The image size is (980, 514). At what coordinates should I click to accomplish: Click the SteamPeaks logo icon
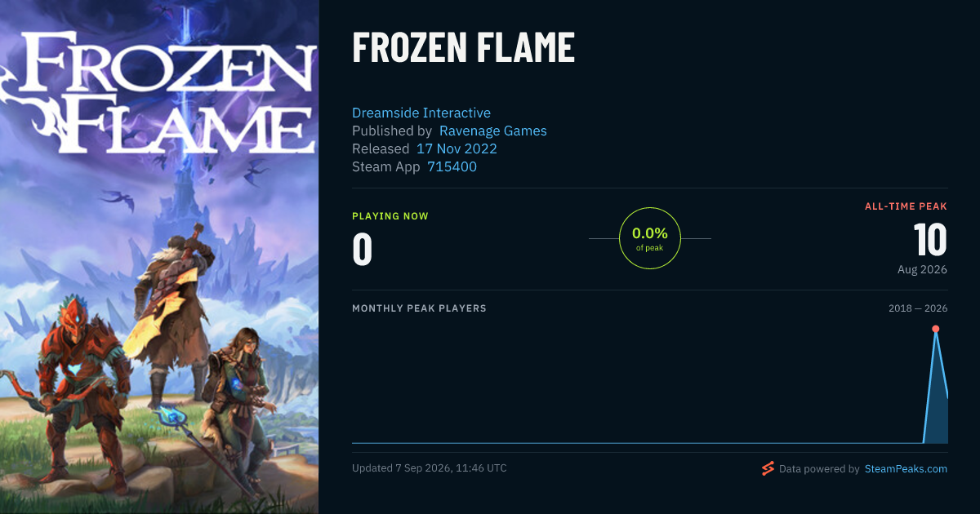tap(767, 468)
